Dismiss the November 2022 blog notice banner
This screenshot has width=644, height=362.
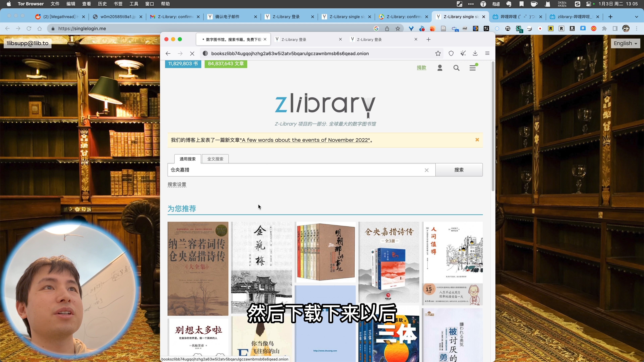477,140
